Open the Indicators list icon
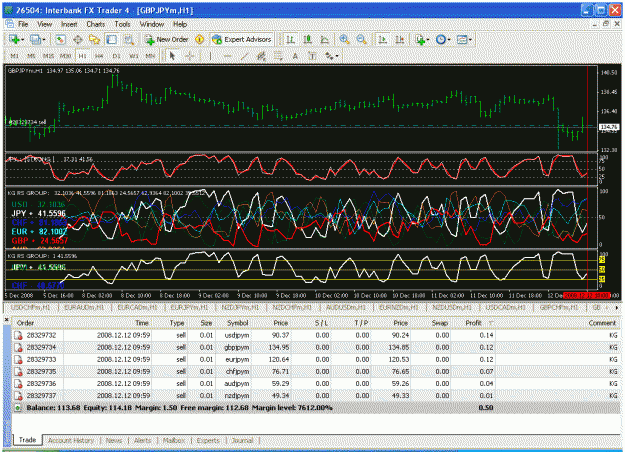The image size is (625, 452). [x=420, y=39]
